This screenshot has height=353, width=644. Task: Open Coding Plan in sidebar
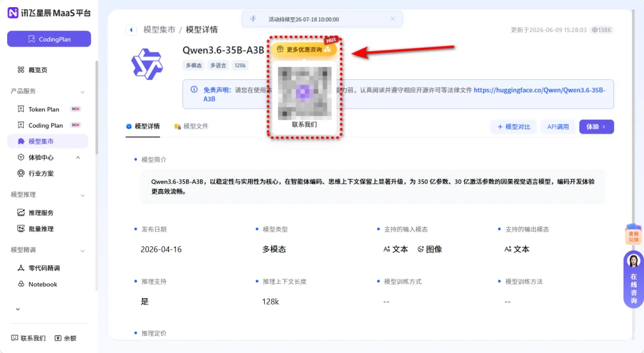(x=45, y=125)
